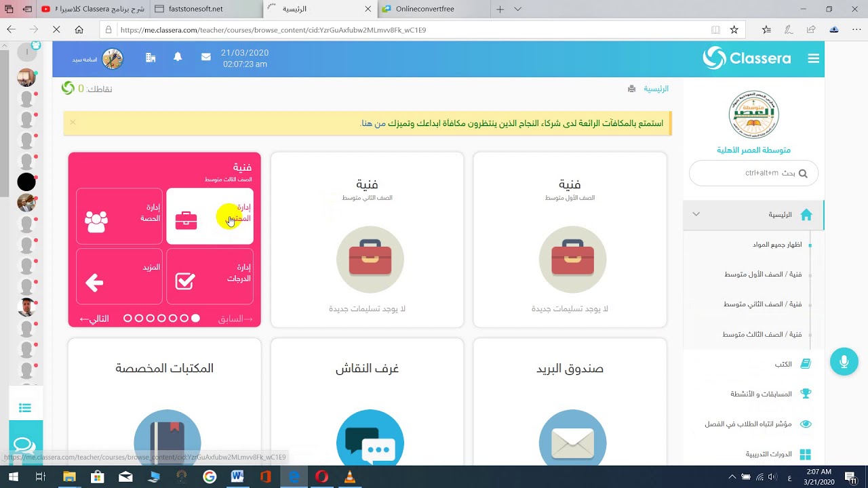Open the Classera hamburger menu
The image size is (868, 488).
click(813, 59)
